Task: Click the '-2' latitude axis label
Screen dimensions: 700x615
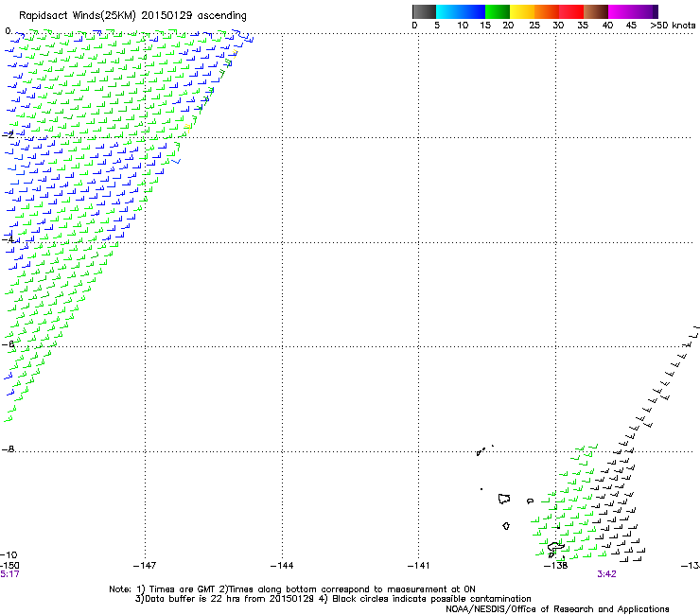Action: tap(8, 134)
